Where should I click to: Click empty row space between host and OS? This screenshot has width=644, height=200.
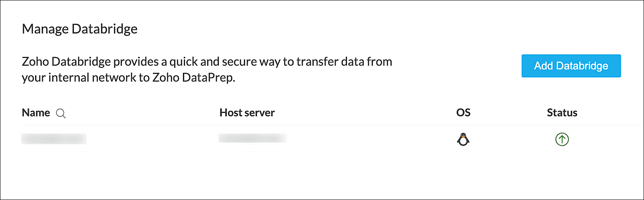pyautogui.click(x=372, y=139)
